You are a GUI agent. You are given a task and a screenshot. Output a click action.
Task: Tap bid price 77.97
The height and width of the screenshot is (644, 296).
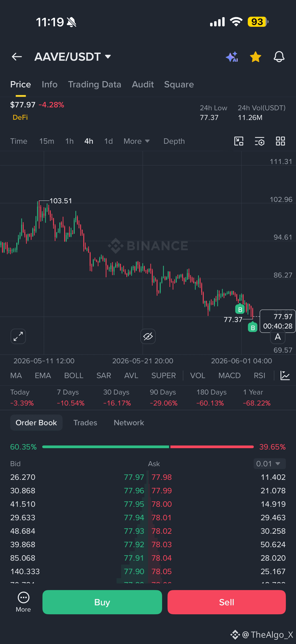coord(134,477)
